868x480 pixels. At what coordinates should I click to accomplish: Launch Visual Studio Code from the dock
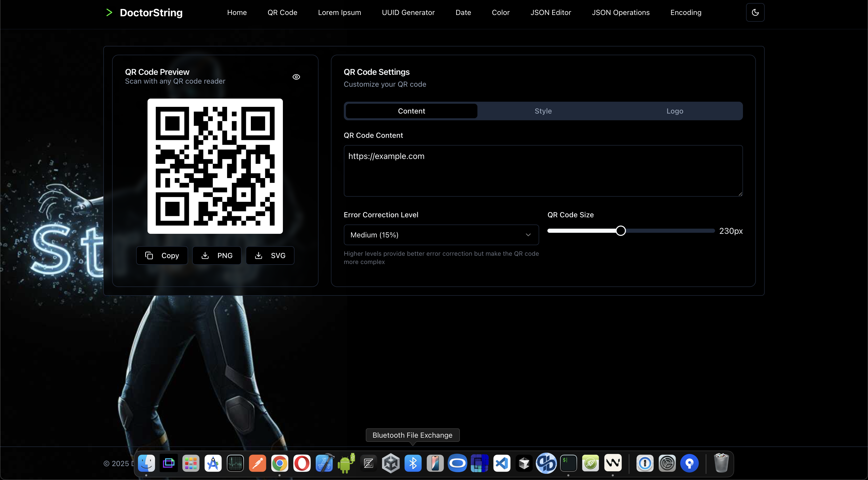tap(502, 463)
